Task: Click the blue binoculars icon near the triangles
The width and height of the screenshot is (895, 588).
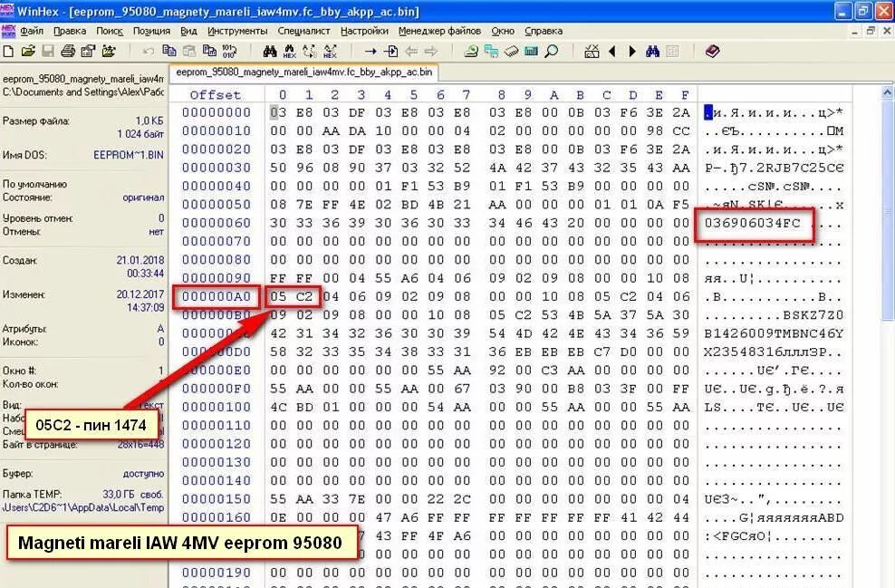Action: pyautogui.click(x=652, y=52)
